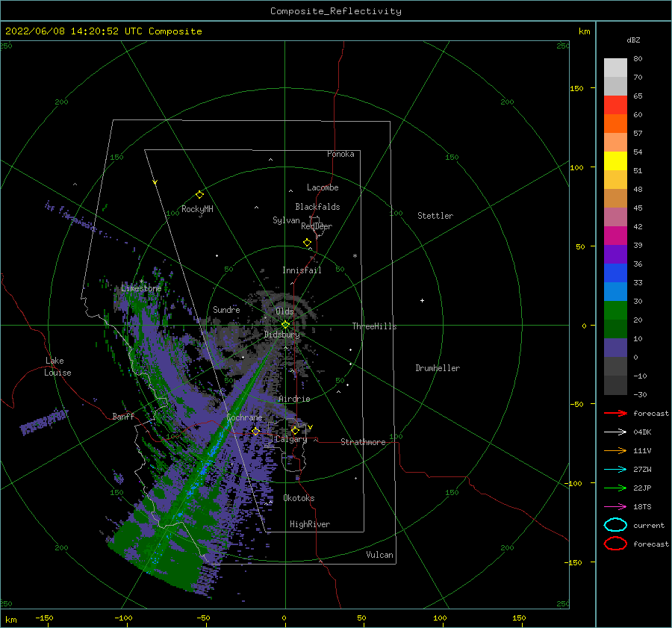This screenshot has width=672, height=628.
Task: Click the Banff label
Action: pos(123,416)
